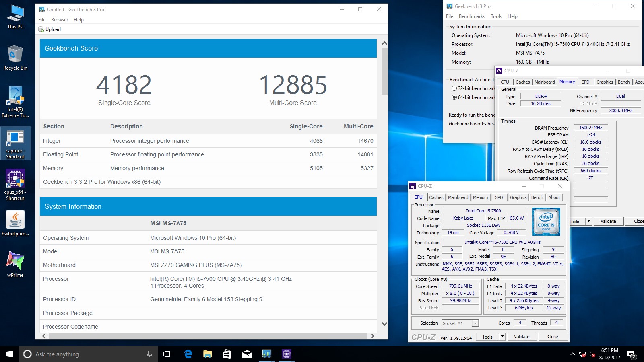Click the Ask me anything search box

point(88,354)
